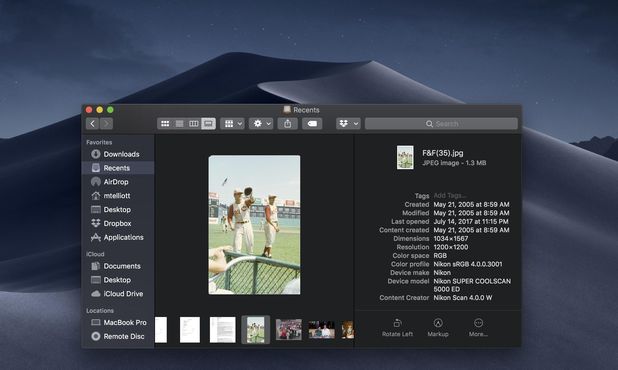Viewport: 618px width, 370px height.
Task: Click into the Search field
Action: coord(441,124)
